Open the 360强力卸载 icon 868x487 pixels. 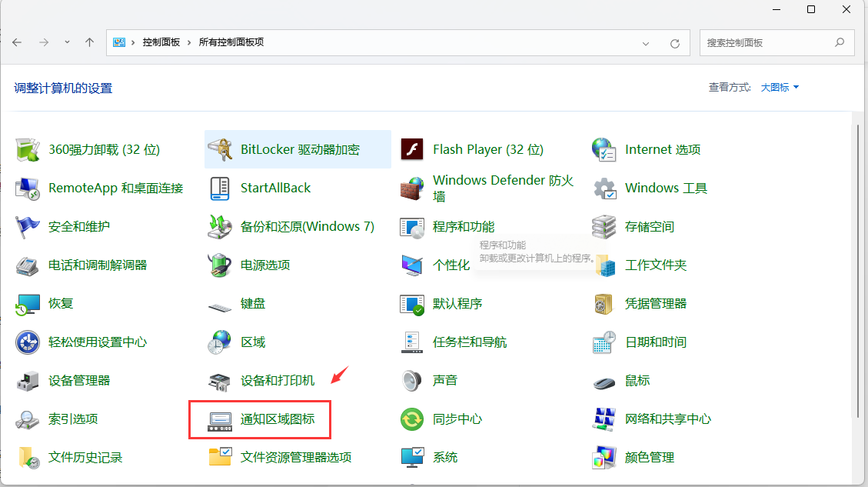pos(28,149)
